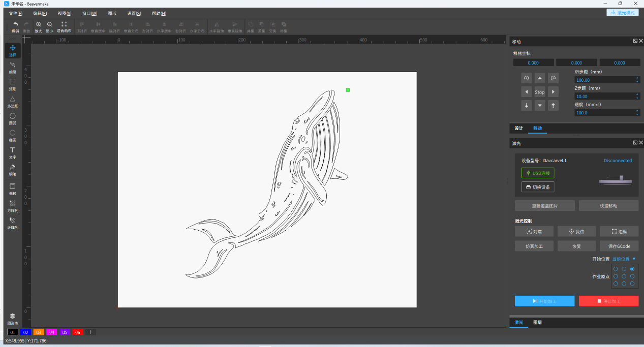Select center job origin radio button

(x=624, y=276)
